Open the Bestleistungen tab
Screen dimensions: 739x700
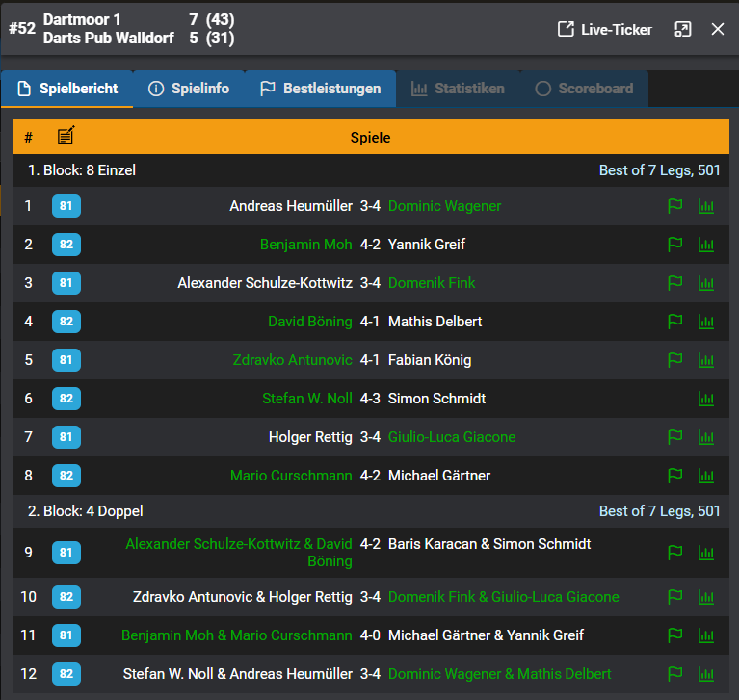320,89
